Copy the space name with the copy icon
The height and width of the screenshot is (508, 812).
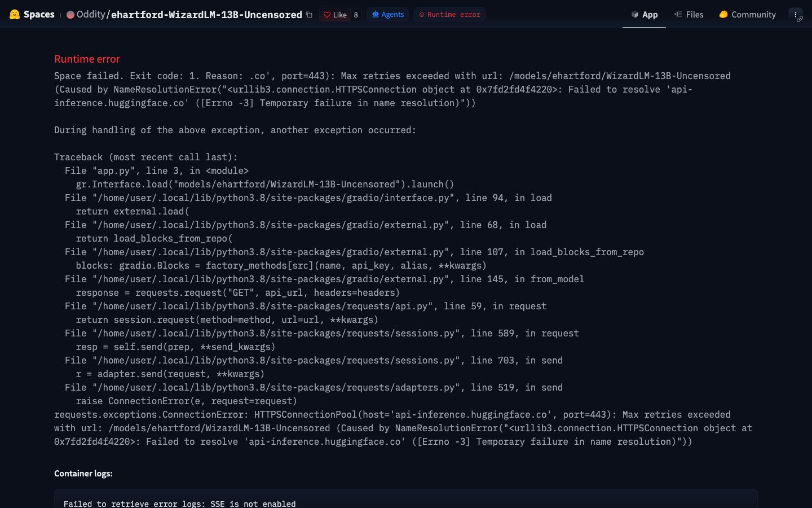click(x=309, y=15)
